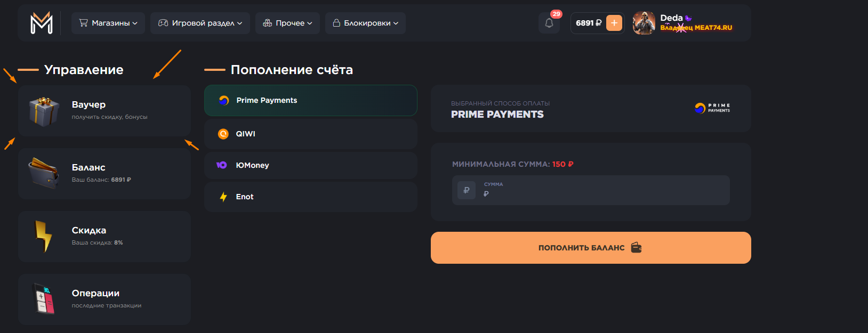Expand the Блокировки menu
Screen dimensions: 868x333
click(x=365, y=23)
